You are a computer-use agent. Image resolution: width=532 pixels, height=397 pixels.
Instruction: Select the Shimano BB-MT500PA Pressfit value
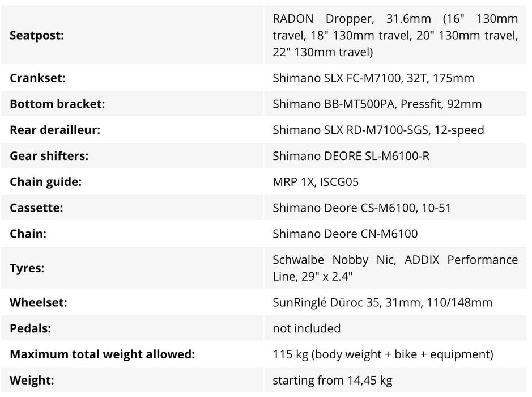coord(377,104)
